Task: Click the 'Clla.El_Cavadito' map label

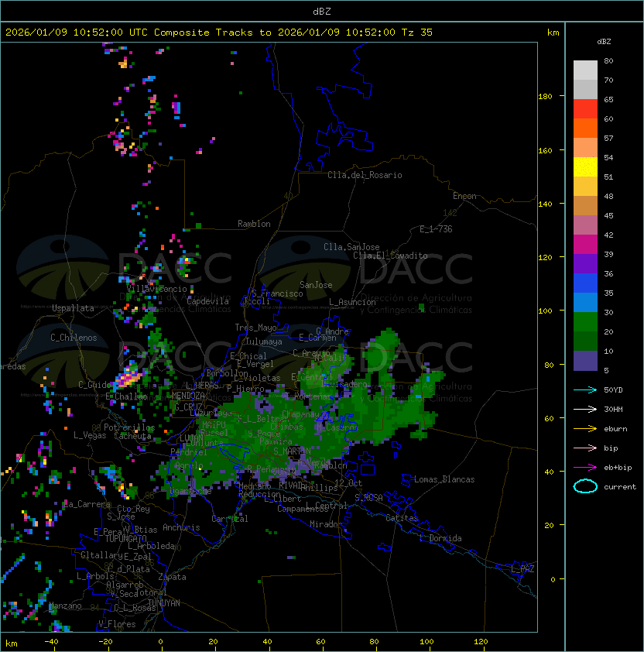Action: (390, 256)
